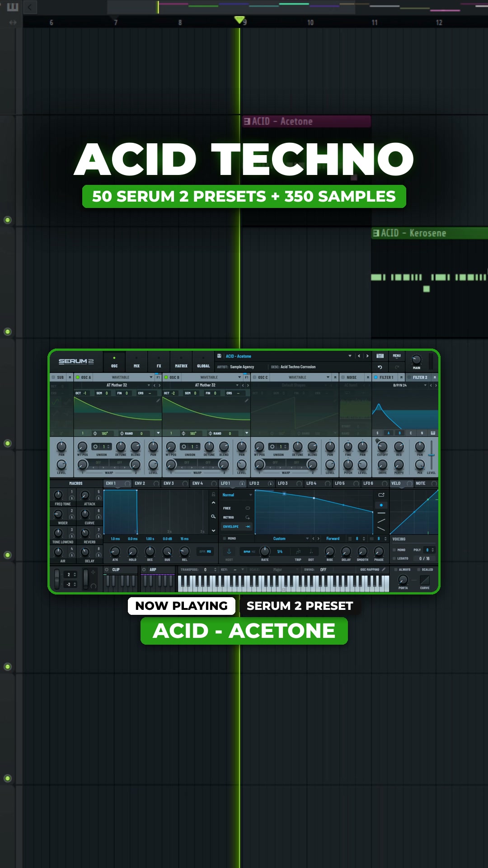
Task: Select LFO RETRIG trigger mode
Action: (x=236, y=517)
